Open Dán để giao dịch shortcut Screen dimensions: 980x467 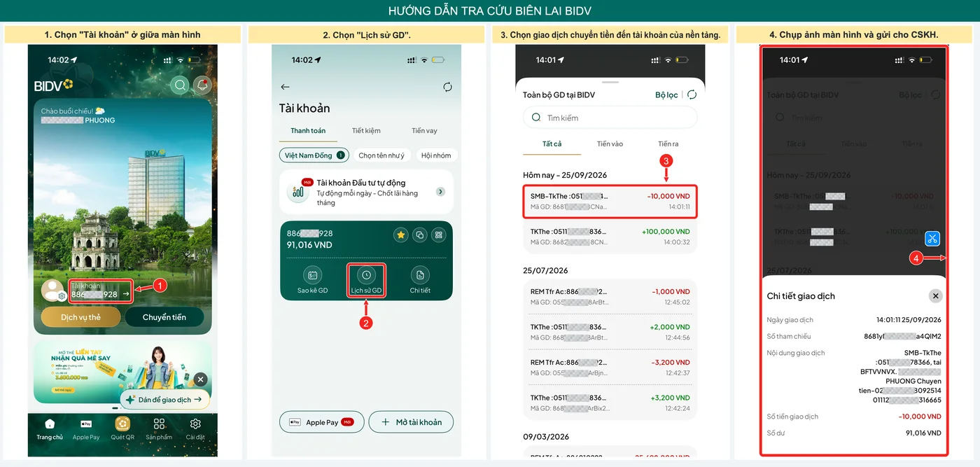click(x=166, y=399)
